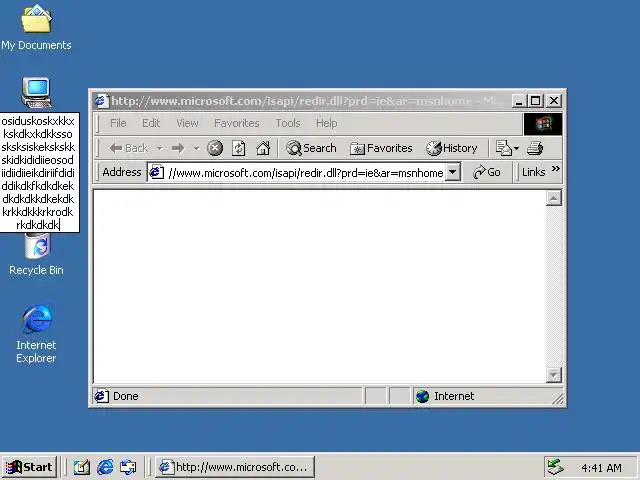Select Internet Explorer desktop shortcut icon
Screen dimensions: 640x480
(37, 319)
